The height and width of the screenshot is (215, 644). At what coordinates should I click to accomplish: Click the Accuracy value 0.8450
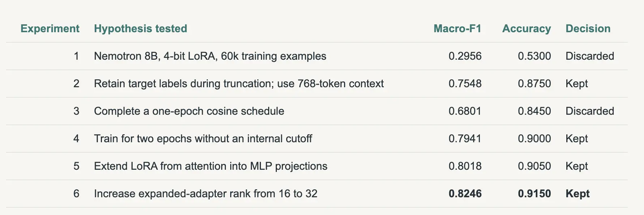[534, 111]
